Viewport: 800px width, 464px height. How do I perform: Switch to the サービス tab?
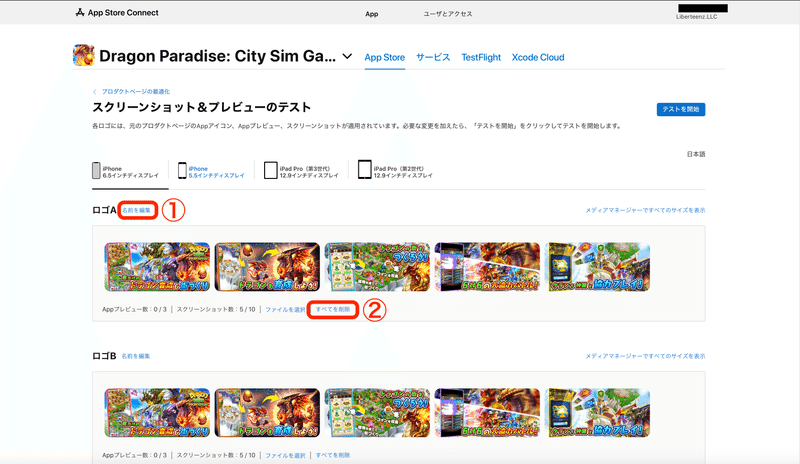(433, 58)
